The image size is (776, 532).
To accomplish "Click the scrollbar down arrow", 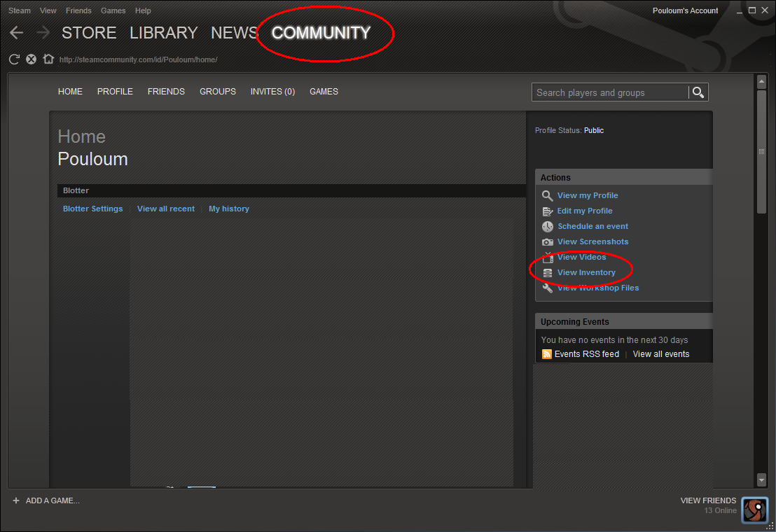I will pos(762,479).
